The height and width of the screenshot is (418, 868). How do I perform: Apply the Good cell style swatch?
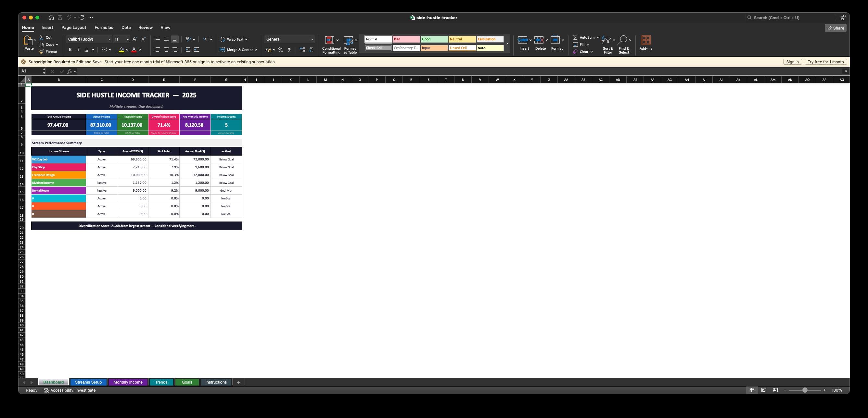click(434, 39)
